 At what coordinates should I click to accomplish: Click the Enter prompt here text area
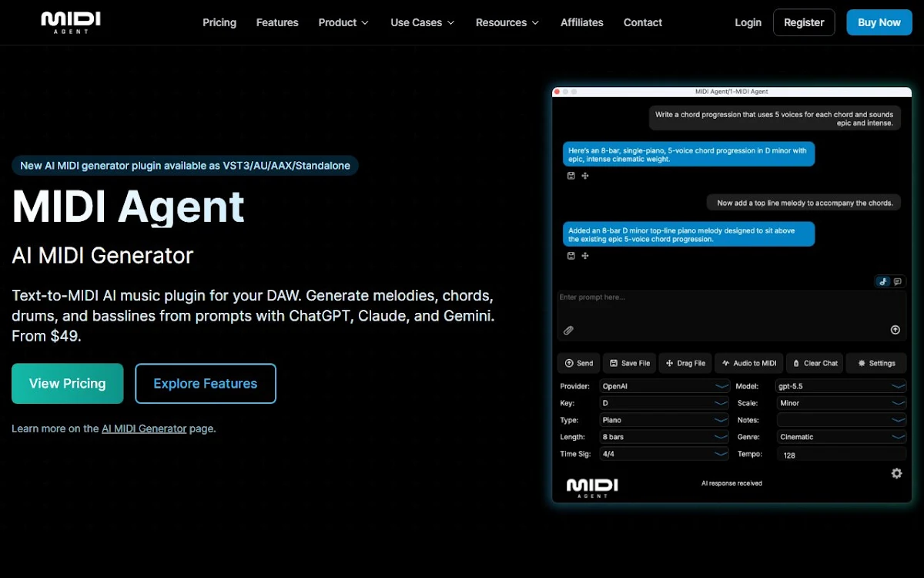coord(731,315)
